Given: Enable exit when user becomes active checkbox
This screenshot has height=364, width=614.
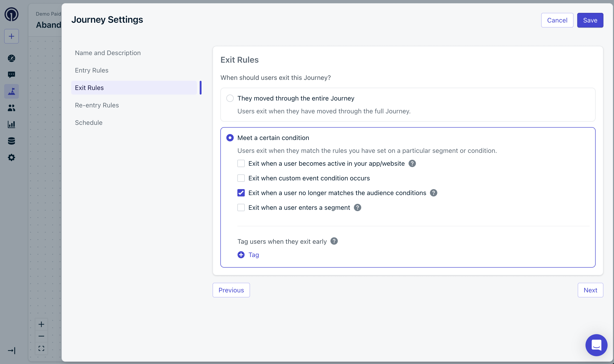Looking at the screenshot, I should tap(241, 164).
